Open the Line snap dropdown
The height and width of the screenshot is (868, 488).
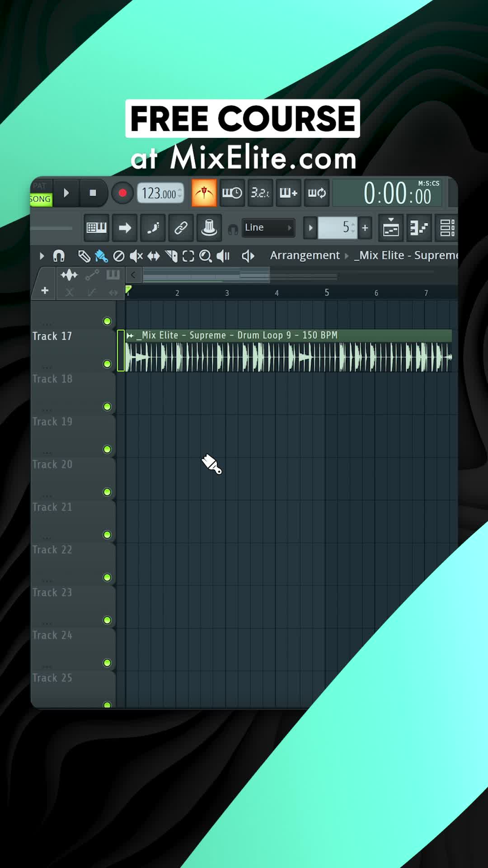coord(268,227)
